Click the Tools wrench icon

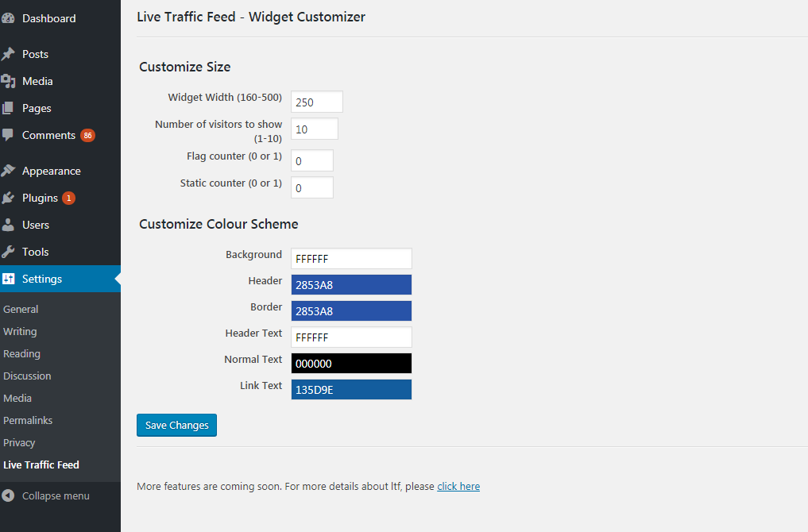tap(8, 252)
